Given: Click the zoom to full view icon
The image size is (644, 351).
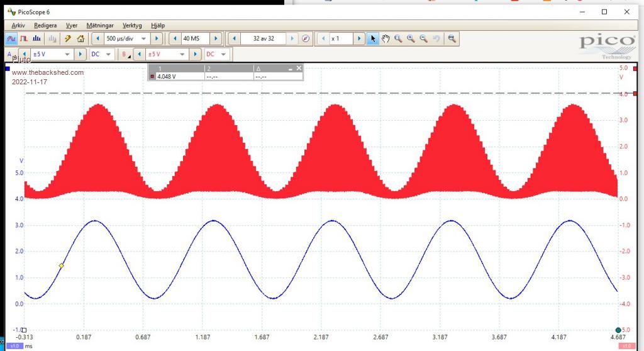Looking at the screenshot, I should click(451, 39).
